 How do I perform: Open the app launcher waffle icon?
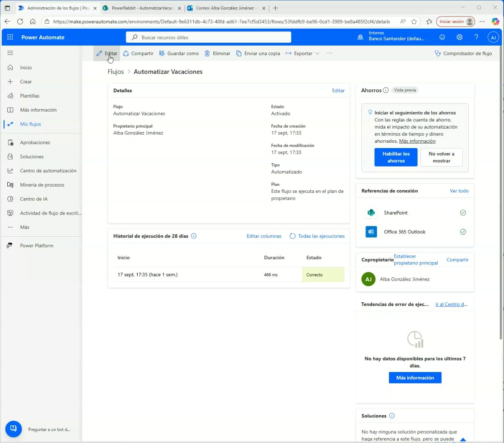tap(10, 37)
